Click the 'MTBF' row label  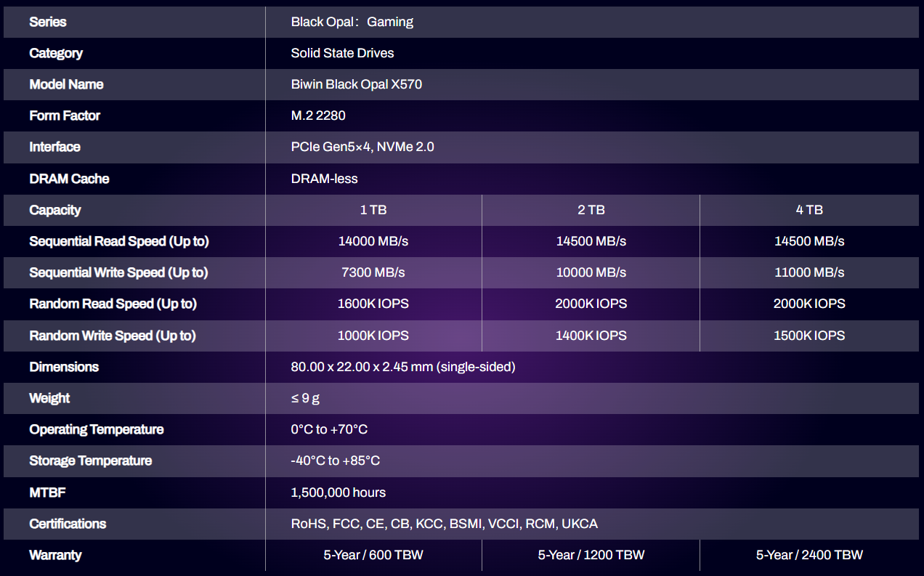pos(47,492)
